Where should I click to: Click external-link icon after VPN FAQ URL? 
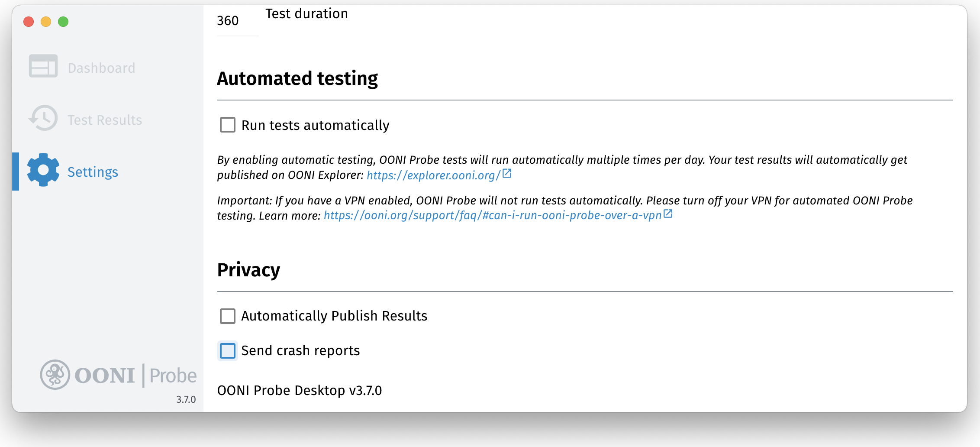point(668,214)
